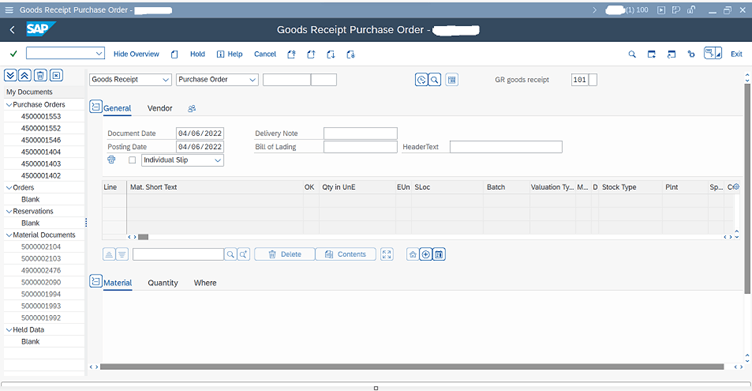Click the previous-page up arrow toolbar icon
This screenshot has height=391, width=752.
[x=311, y=54]
